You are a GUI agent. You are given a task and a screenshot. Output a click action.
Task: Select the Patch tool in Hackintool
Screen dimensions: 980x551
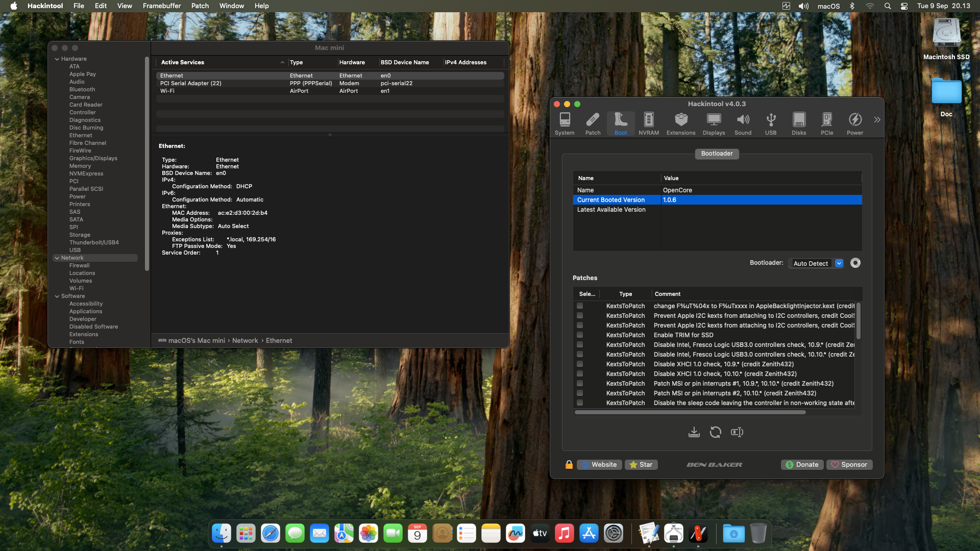pyautogui.click(x=593, y=123)
